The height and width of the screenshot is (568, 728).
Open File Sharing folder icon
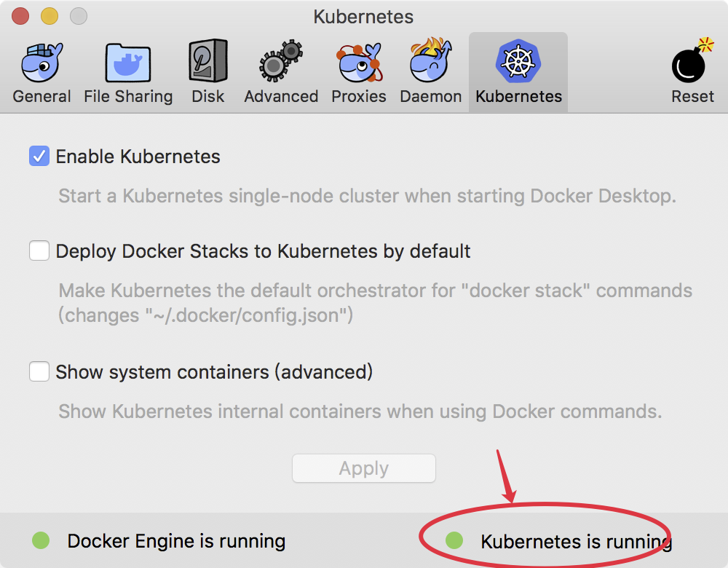tap(127, 63)
